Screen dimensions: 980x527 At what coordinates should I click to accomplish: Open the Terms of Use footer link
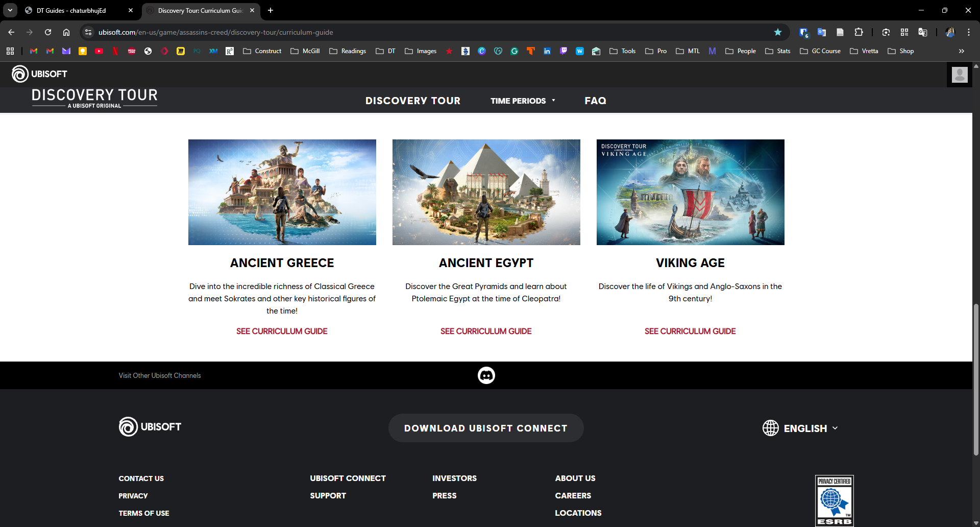[144, 513]
